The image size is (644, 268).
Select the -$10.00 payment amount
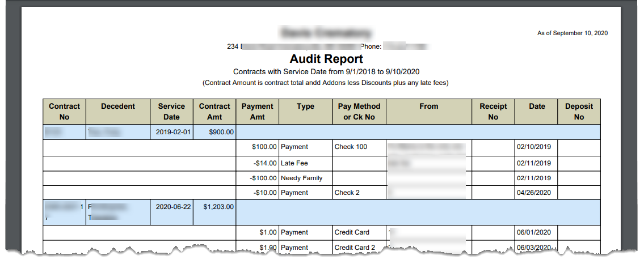click(x=266, y=193)
